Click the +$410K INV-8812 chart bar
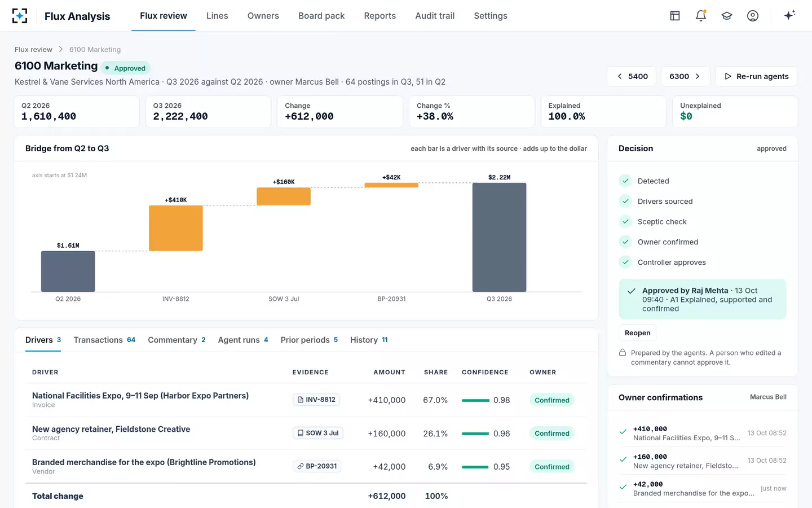This screenshot has height=508, width=812. pyautogui.click(x=176, y=228)
